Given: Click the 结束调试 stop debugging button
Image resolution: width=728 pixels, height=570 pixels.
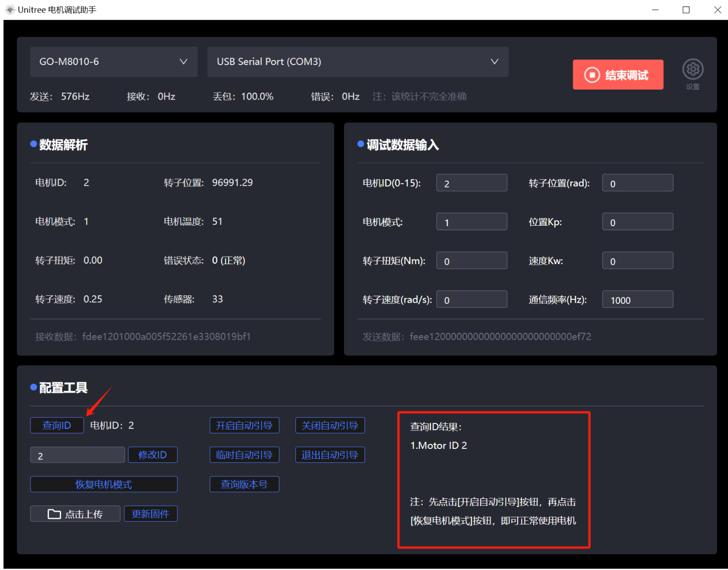Looking at the screenshot, I should point(618,75).
